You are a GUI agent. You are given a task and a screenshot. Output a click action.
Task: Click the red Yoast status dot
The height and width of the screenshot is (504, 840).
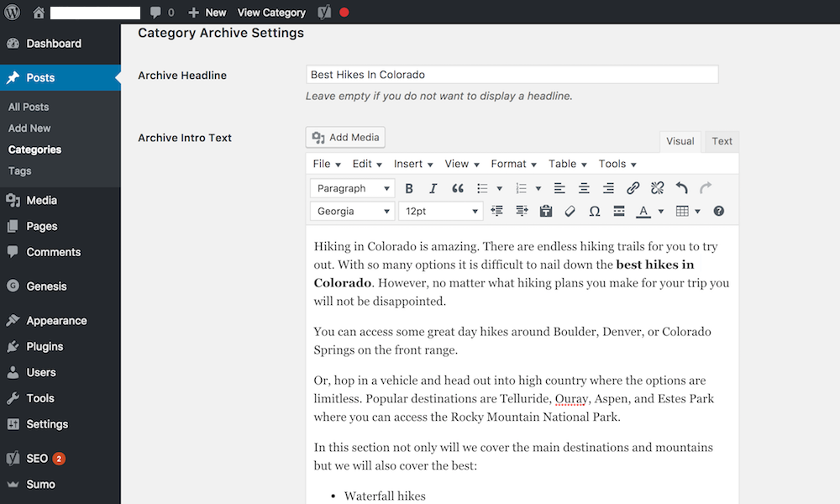[x=344, y=13]
